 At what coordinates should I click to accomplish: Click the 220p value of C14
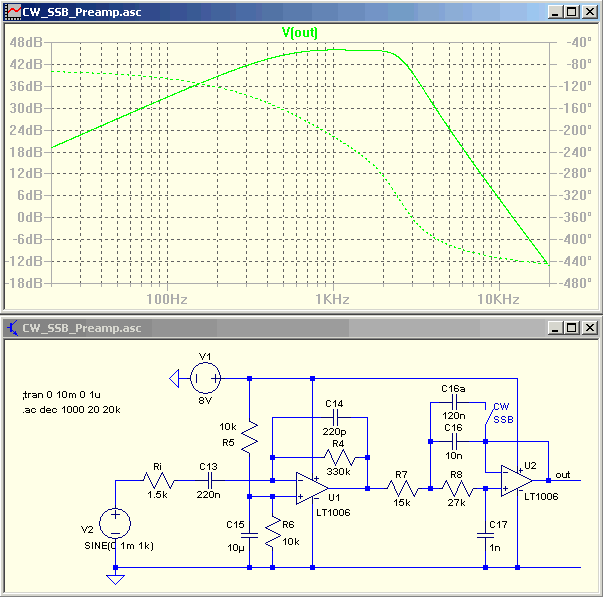(334, 432)
